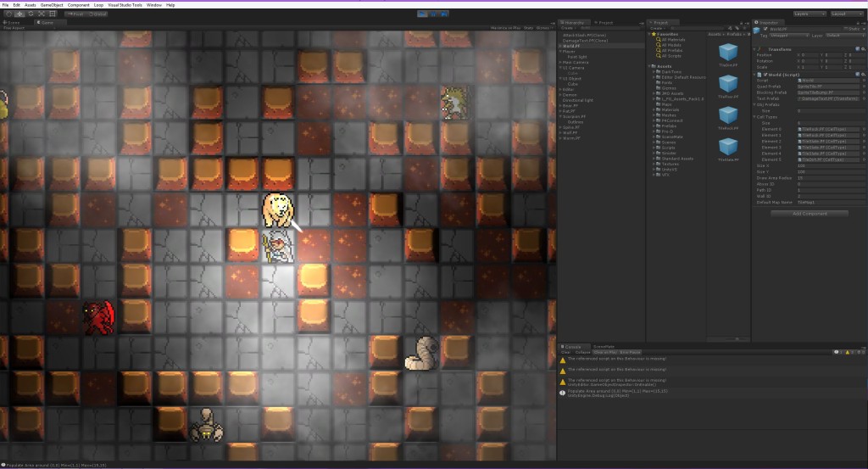
Task: Open the Tag dropdown in Inspector
Action: click(x=788, y=36)
